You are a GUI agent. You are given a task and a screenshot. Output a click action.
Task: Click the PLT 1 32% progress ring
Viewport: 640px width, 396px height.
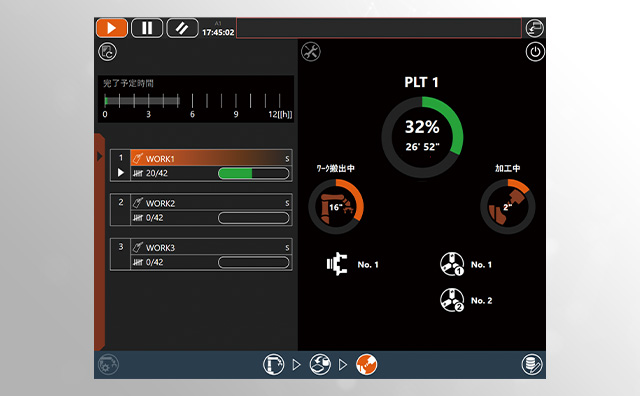[422, 137]
